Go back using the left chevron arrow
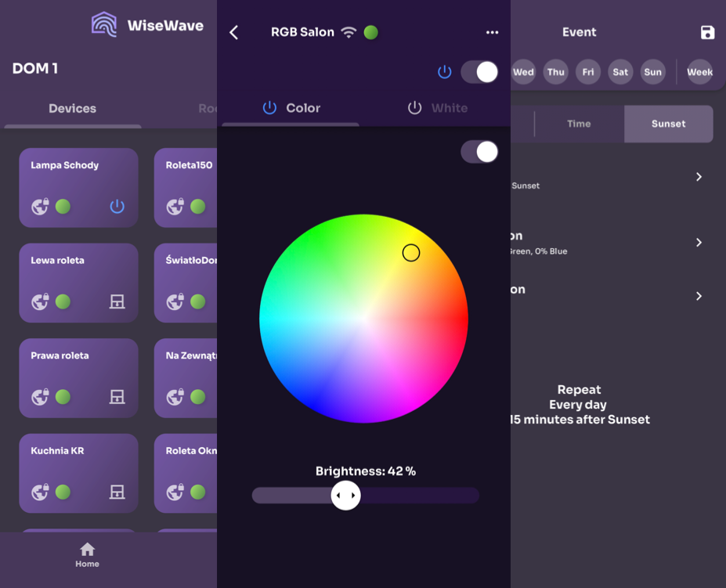 233,32
